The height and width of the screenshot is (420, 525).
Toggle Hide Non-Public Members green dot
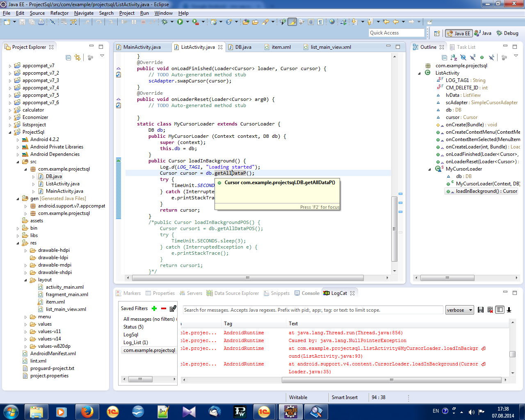pyautogui.click(x=482, y=57)
